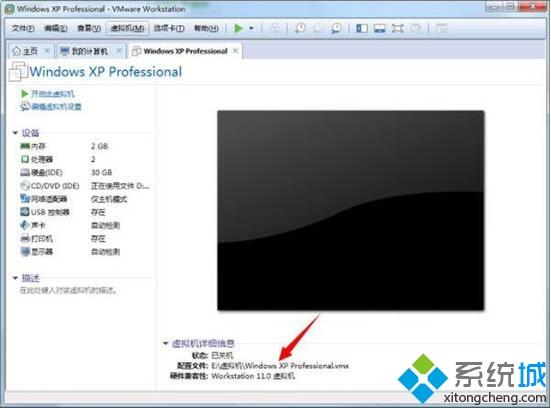
Task: Click the console view toolbar icon
Action: pyautogui.click(x=441, y=28)
